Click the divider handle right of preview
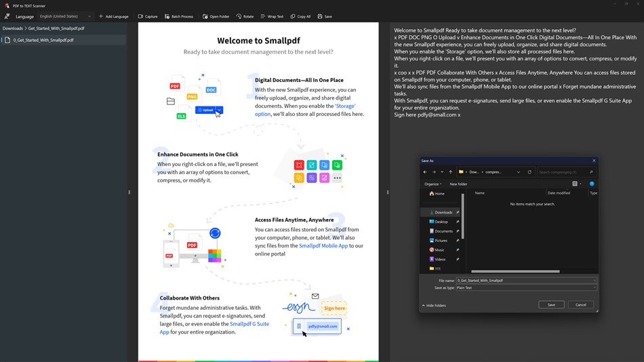 point(388,193)
